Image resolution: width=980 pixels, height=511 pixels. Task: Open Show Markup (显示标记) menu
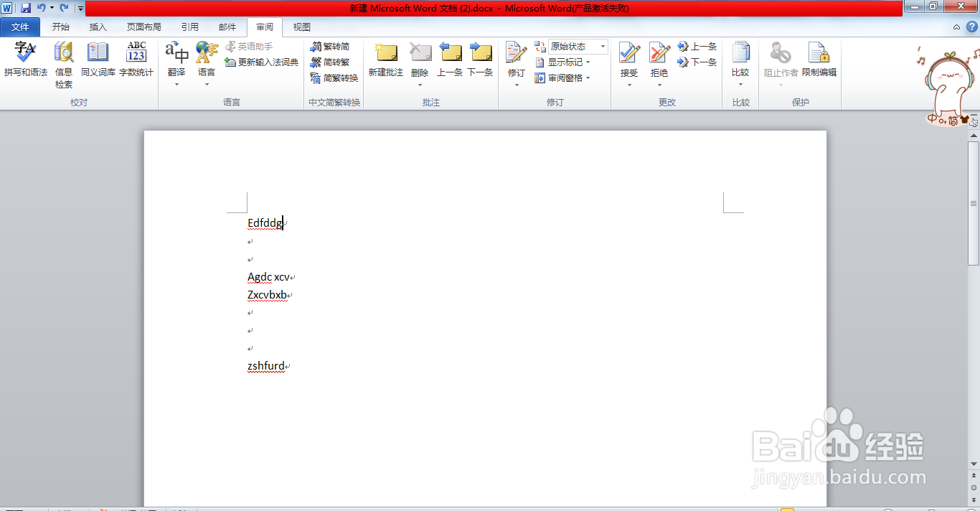click(x=562, y=62)
